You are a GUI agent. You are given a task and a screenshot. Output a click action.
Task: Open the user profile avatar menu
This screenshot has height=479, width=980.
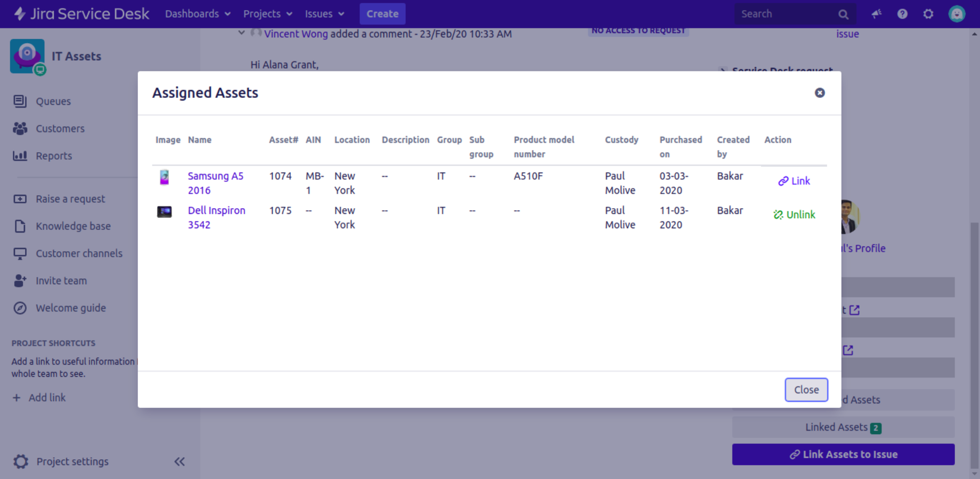coord(957,14)
